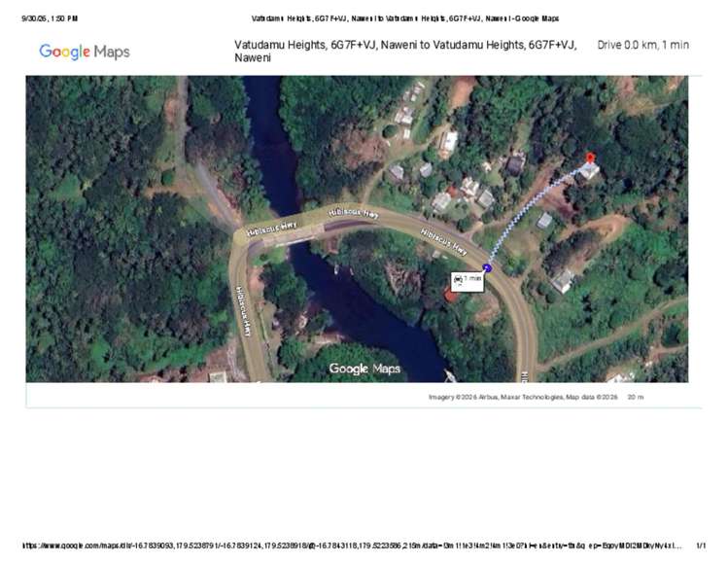728x563 pixels.
Task: Click the middle Hibiscus Hwy label above river
Action: click(x=354, y=213)
